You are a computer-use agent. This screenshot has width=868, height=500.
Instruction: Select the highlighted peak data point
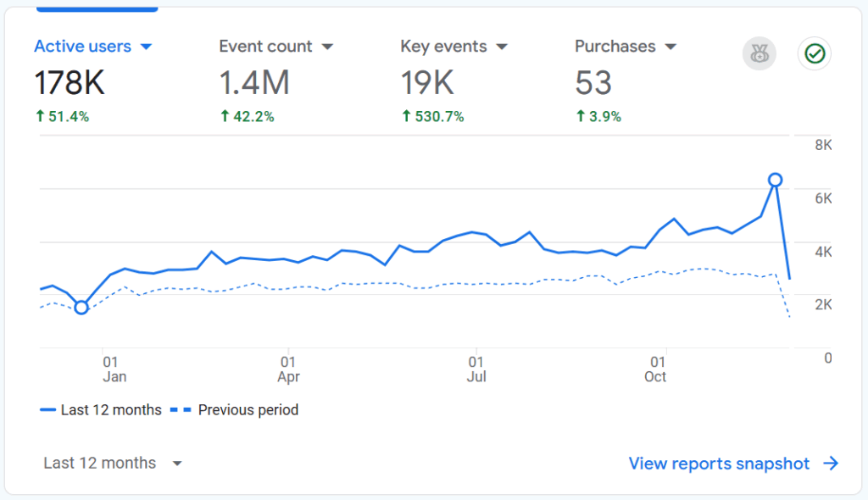click(775, 180)
